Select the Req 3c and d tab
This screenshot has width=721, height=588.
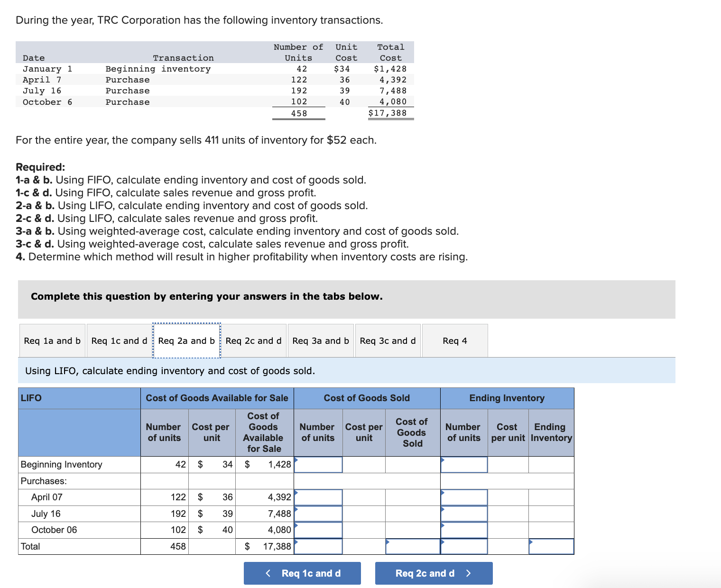click(388, 340)
